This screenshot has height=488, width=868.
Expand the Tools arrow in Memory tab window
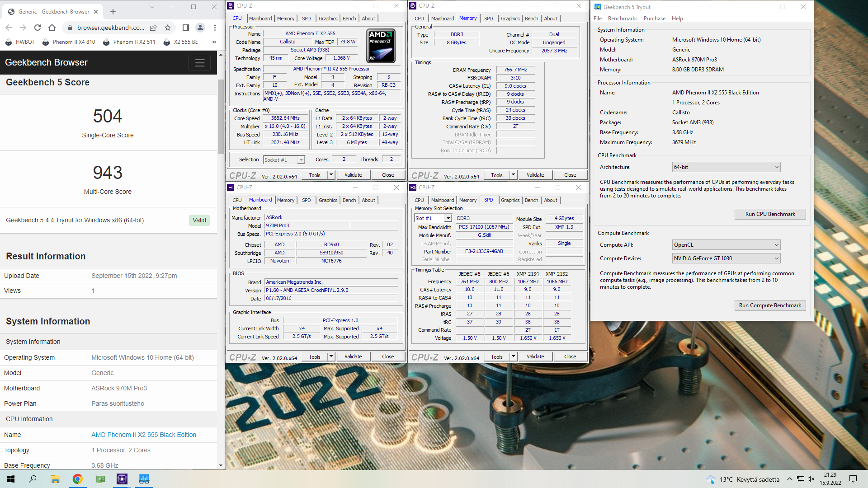[513, 175]
